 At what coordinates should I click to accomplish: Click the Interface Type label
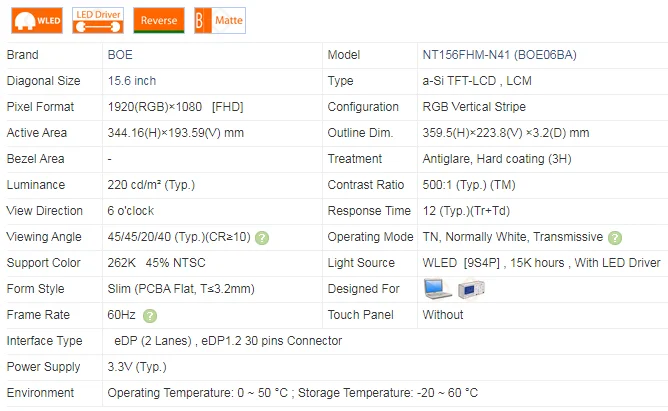tap(44, 341)
